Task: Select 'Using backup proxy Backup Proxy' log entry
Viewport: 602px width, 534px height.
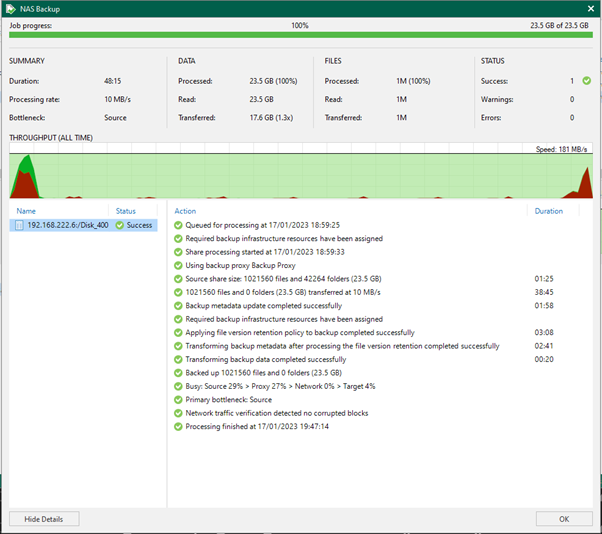Action: click(x=240, y=265)
